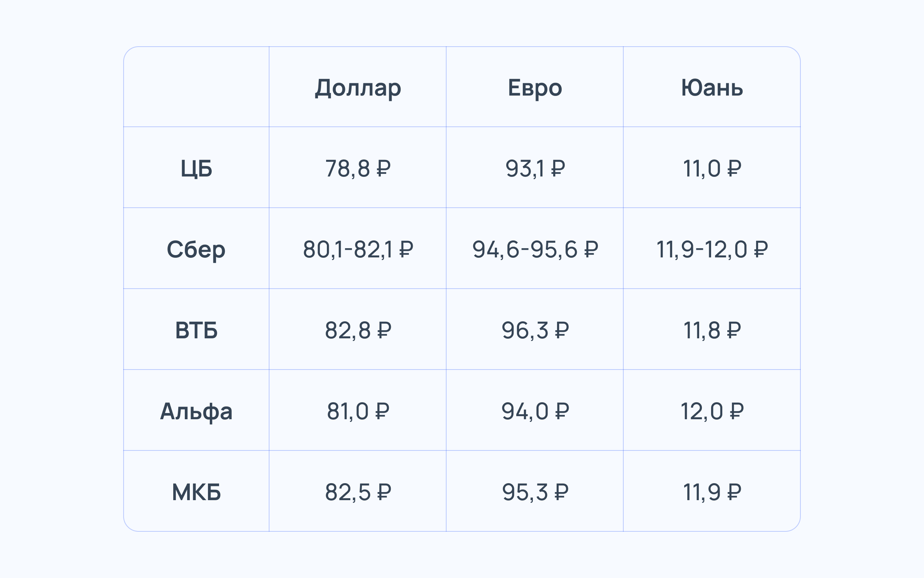
Task: Select the ЦБ yuan rate 11,0 ₽
Action: (x=712, y=169)
